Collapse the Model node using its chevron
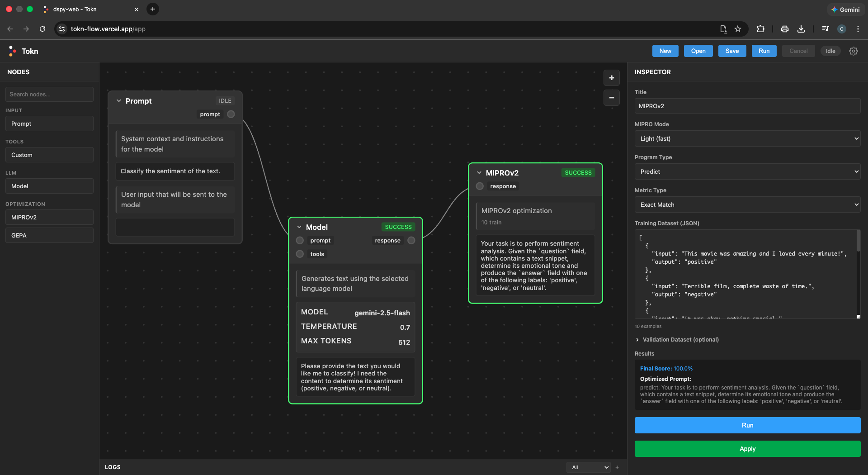Screen dimensions: 868x475 coord(299,227)
